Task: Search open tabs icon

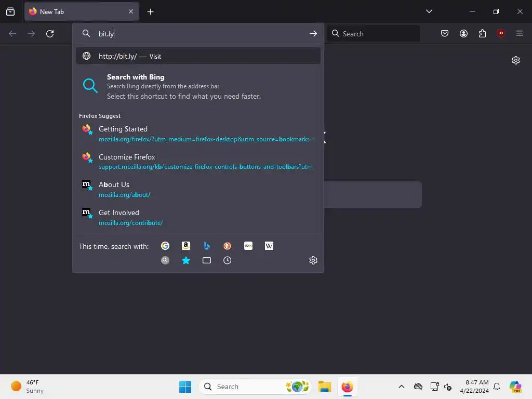Action: [207, 260]
